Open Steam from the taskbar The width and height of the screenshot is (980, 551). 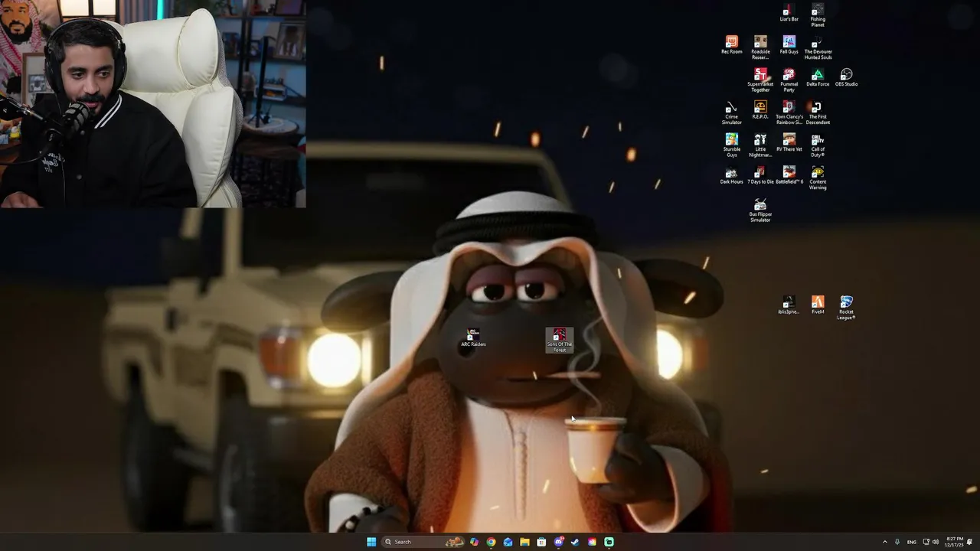[575, 542]
